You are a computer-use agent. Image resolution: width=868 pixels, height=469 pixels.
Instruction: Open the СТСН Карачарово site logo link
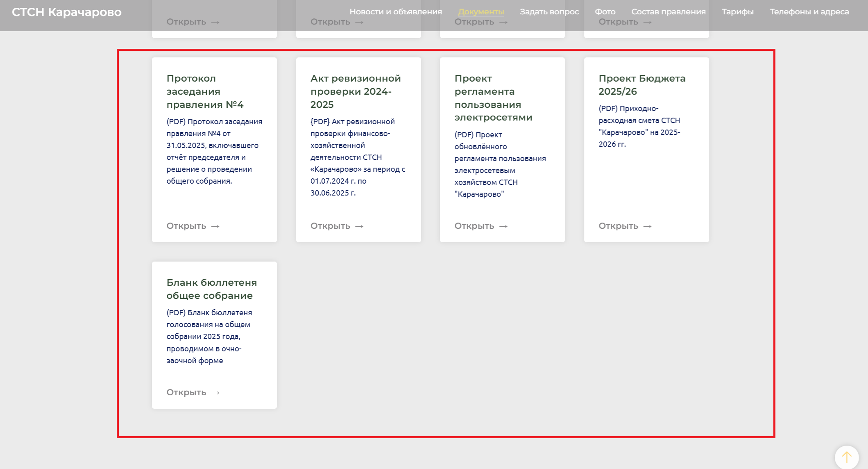[x=66, y=12]
